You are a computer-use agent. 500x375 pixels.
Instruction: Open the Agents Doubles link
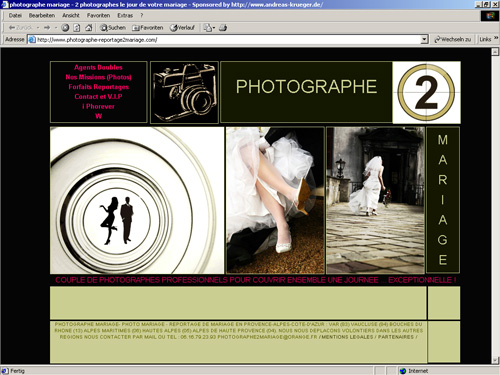pyautogui.click(x=98, y=67)
